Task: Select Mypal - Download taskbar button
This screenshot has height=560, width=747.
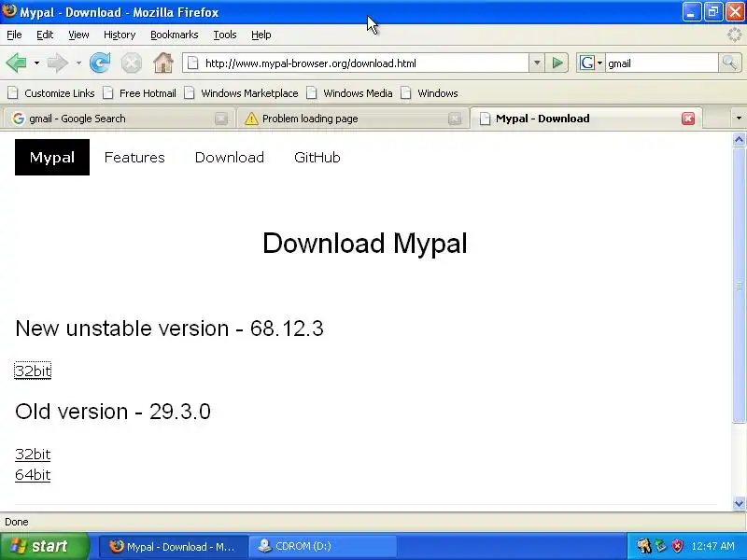Action: (174, 546)
